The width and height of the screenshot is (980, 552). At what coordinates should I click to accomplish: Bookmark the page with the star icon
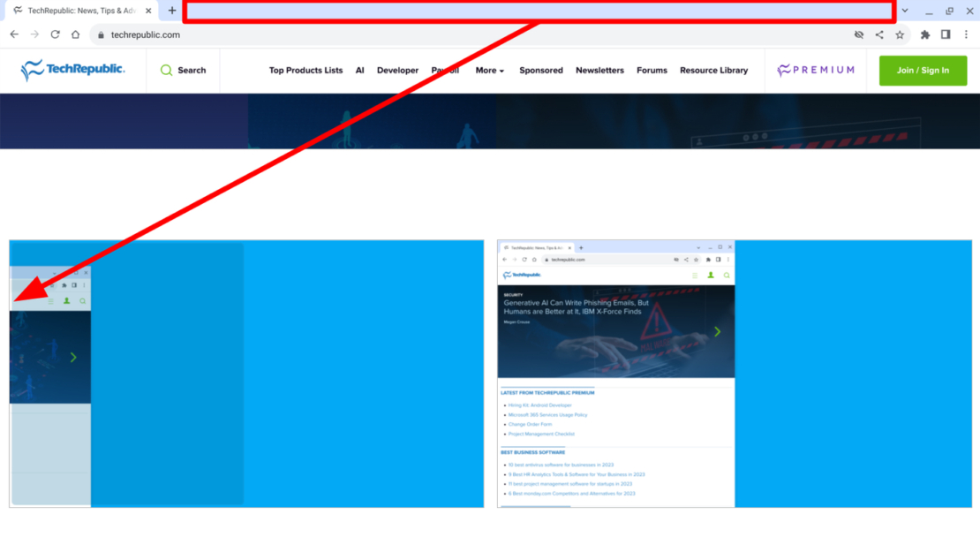pyautogui.click(x=900, y=34)
